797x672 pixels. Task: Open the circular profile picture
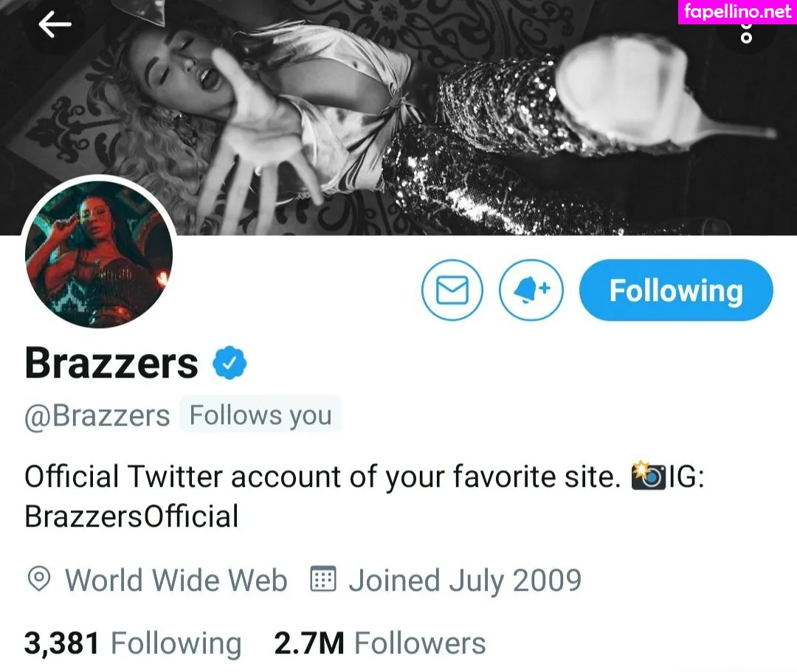point(99,254)
